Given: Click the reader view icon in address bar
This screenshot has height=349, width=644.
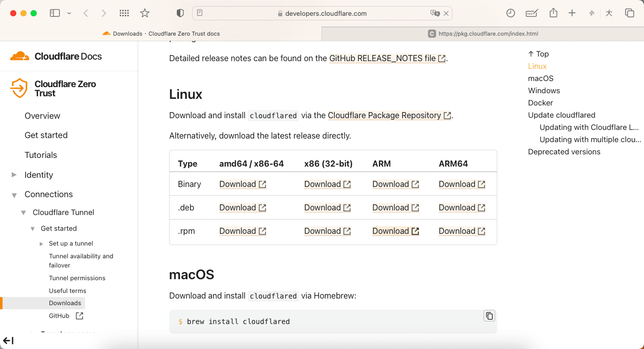Looking at the screenshot, I should (200, 13).
